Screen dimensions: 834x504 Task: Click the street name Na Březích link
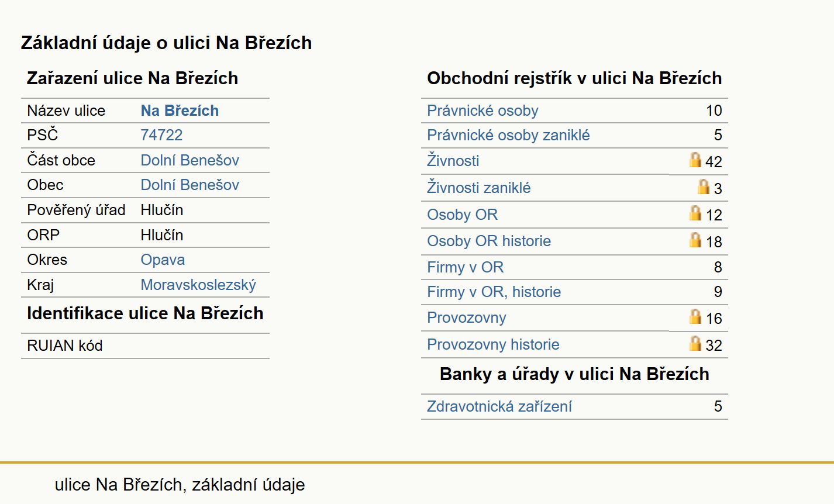tap(180, 111)
